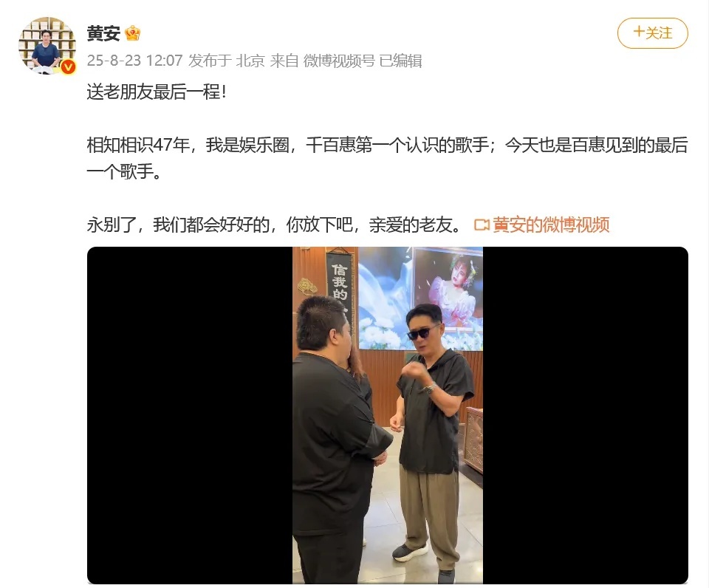This screenshot has width=709, height=588.
Task: Follow the user with +关注 button
Action: [x=652, y=33]
